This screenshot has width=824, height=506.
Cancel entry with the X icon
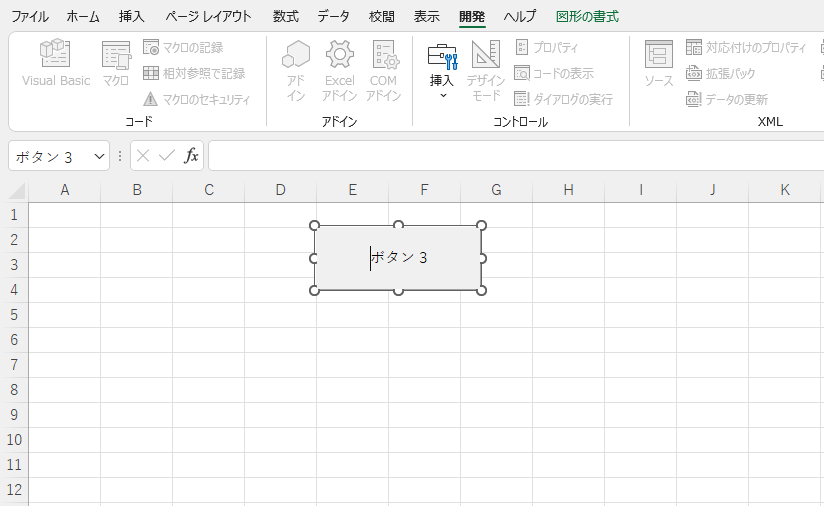pyautogui.click(x=142, y=156)
